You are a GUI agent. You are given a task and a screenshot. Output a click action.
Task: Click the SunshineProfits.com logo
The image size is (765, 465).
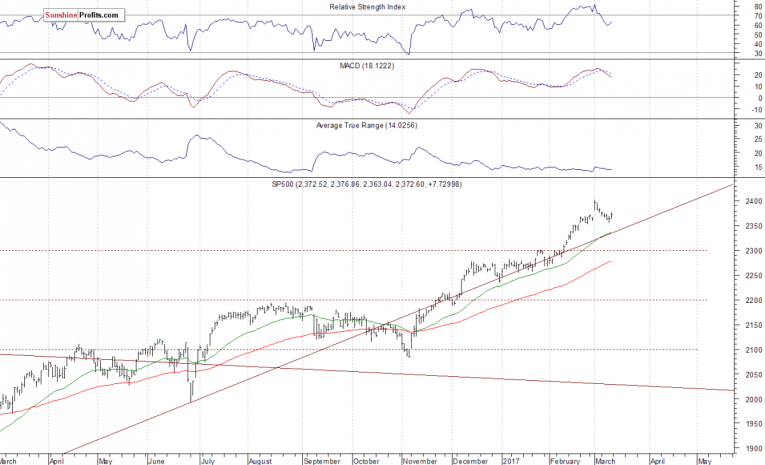click(x=85, y=16)
